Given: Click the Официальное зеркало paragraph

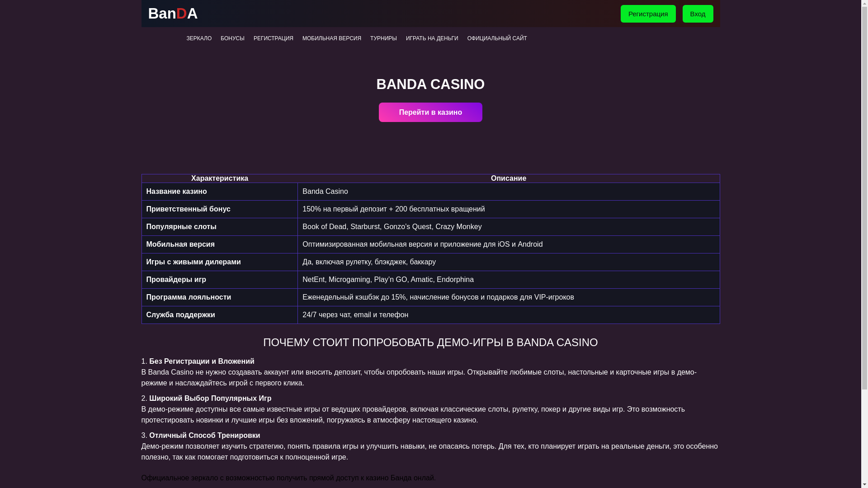Looking at the screenshot, I should [288, 478].
